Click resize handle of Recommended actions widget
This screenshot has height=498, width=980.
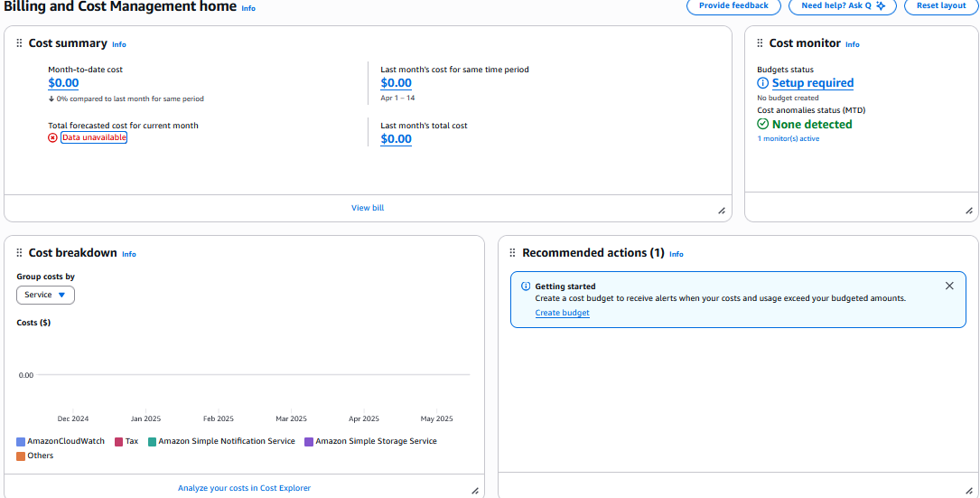pos(968,490)
